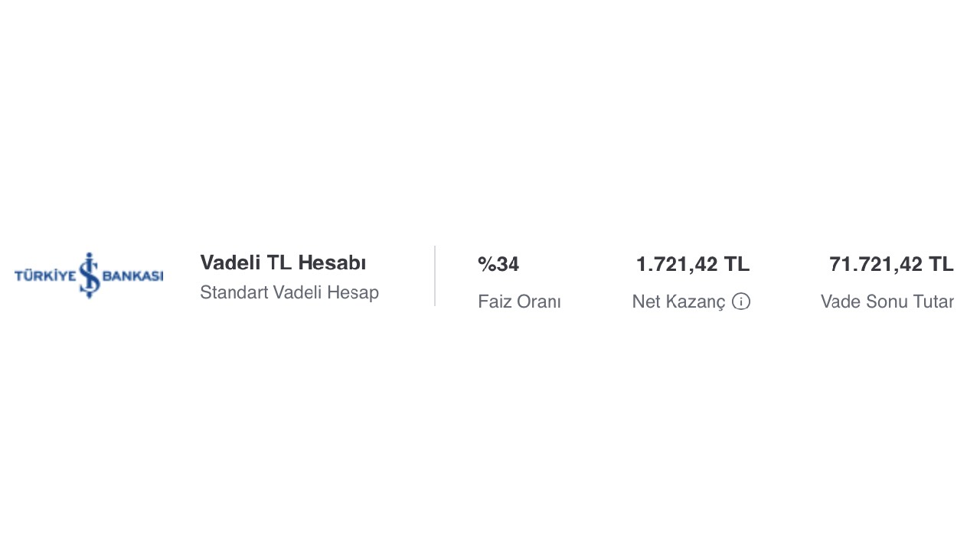Click the Net Kazanç label text

point(678,302)
